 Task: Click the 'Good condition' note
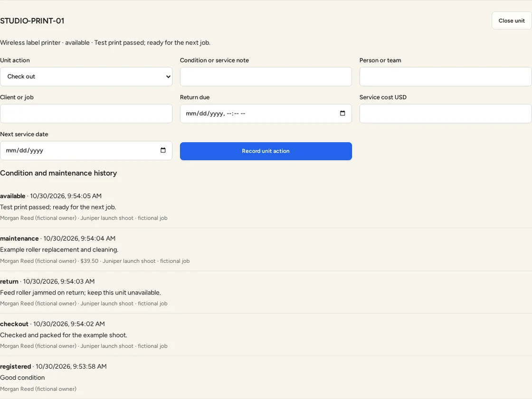pos(22,378)
